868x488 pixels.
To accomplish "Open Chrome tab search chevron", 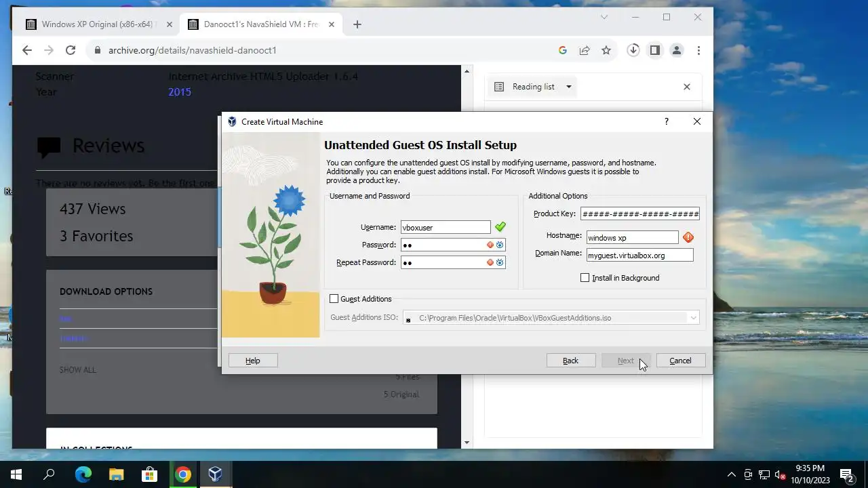I will 604,17.
